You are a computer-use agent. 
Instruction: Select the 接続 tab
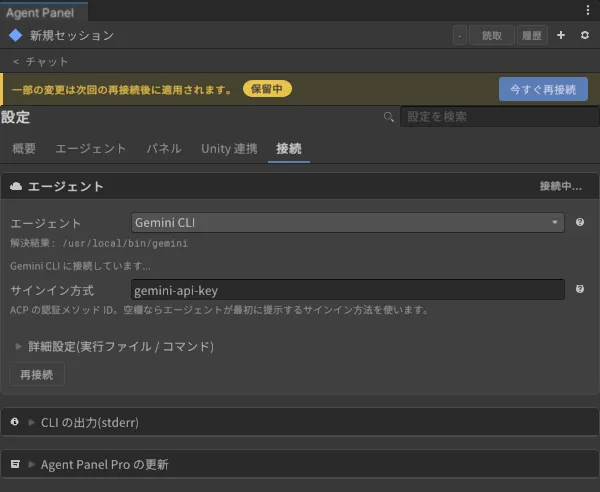coord(289,148)
